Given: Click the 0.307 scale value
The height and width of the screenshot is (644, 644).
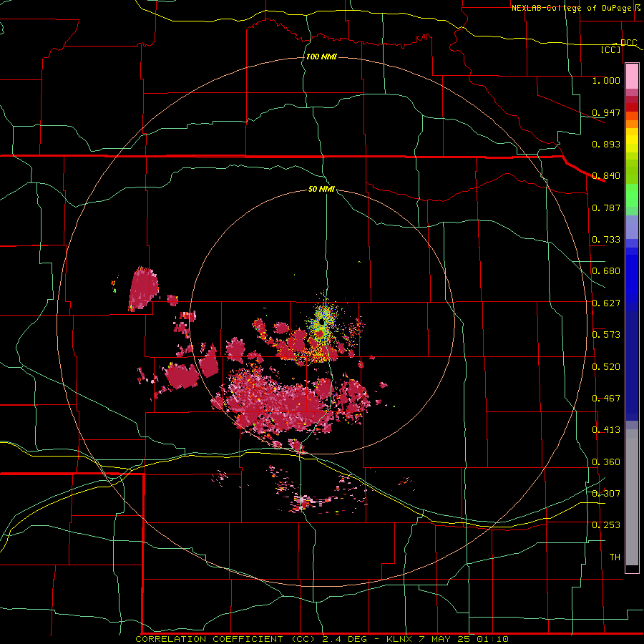Looking at the screenshot, I should tap(606, 493).
